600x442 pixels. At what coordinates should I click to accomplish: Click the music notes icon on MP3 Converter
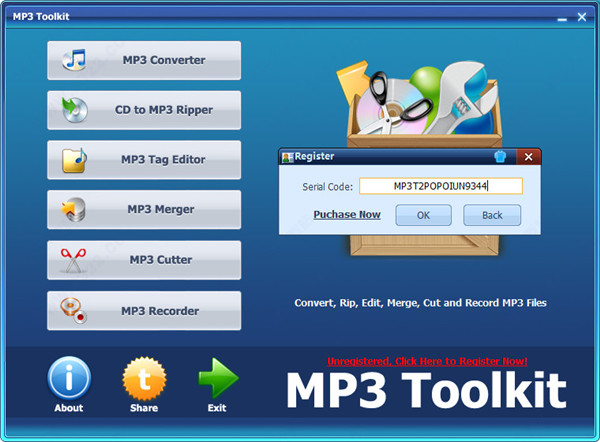75,60
